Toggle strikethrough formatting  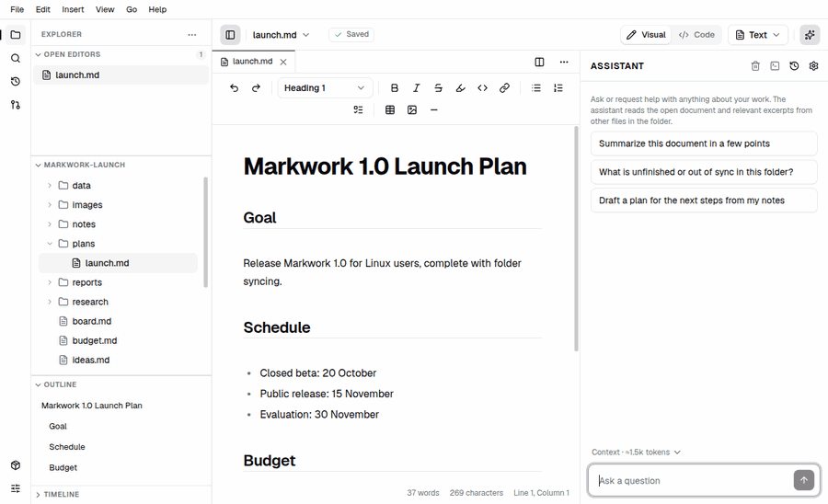438,87
